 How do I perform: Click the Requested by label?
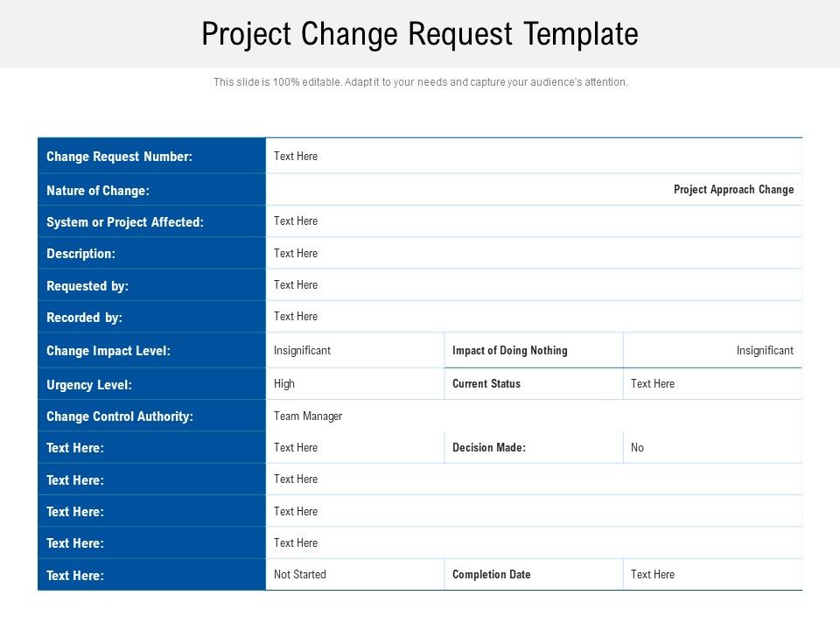pos(87,285)
